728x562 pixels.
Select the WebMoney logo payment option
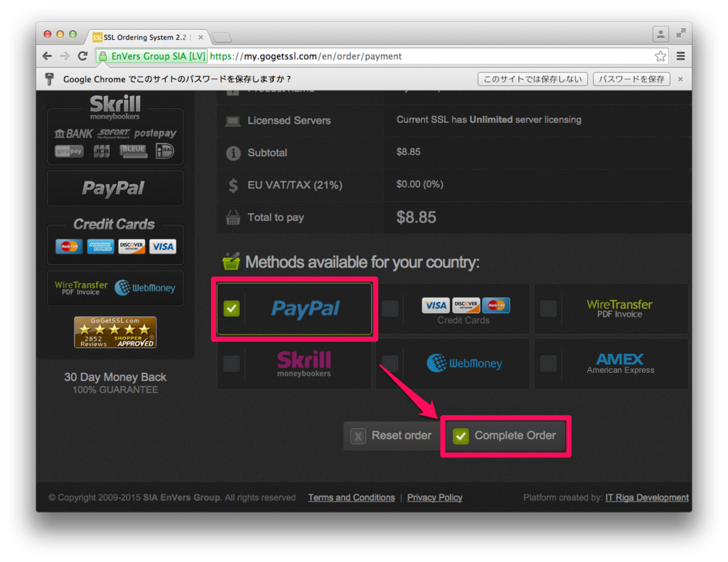464,363
